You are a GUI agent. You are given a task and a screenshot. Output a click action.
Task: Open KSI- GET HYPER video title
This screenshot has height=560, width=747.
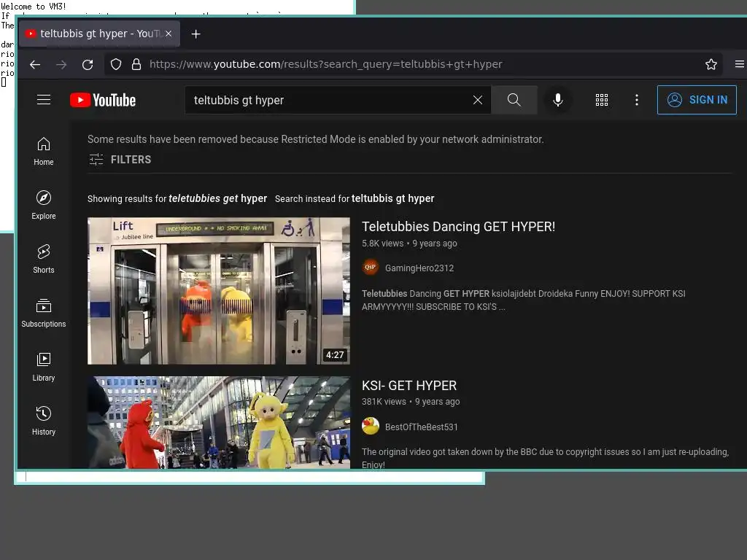409,385
